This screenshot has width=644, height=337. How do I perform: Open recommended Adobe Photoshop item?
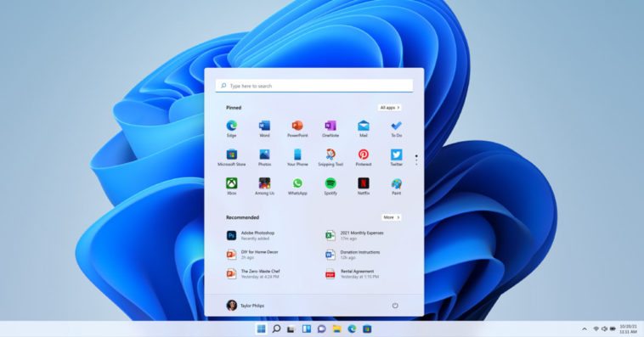(251, 235)
